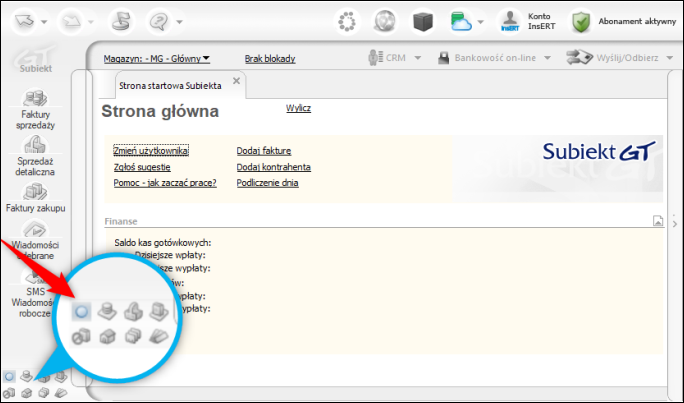Open Konto InsERT account icon
Screen dimensions: 684x403
point(510,21)
